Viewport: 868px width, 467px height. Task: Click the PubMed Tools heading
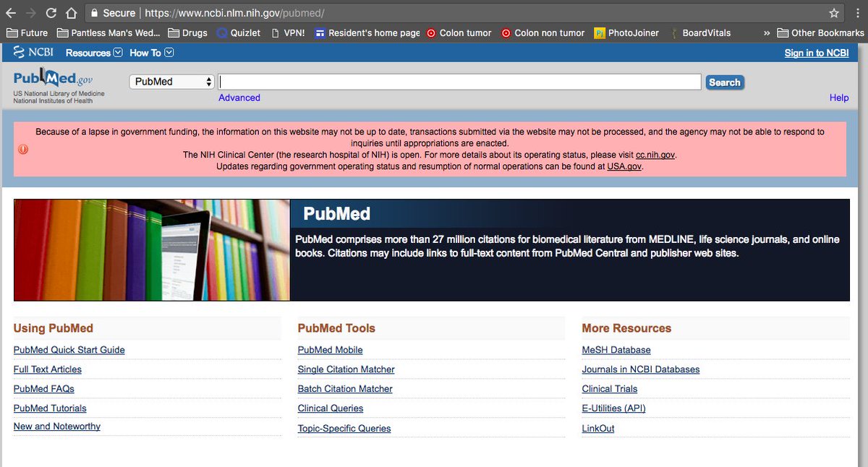pos(336,328)
